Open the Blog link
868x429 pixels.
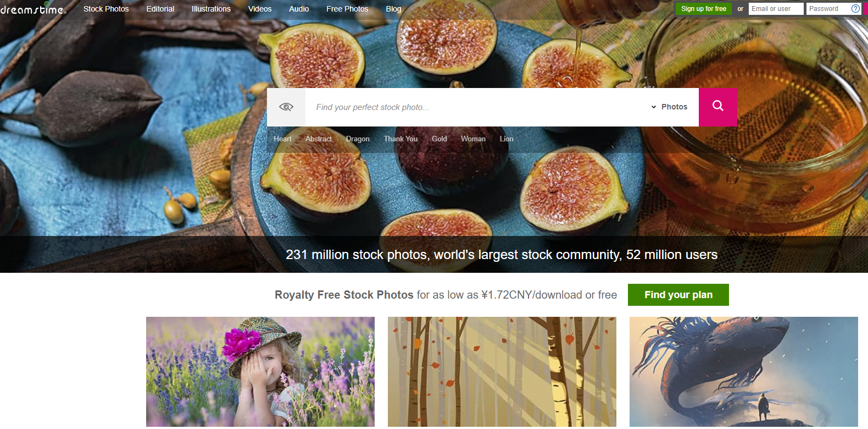click(x=393, y=9)
